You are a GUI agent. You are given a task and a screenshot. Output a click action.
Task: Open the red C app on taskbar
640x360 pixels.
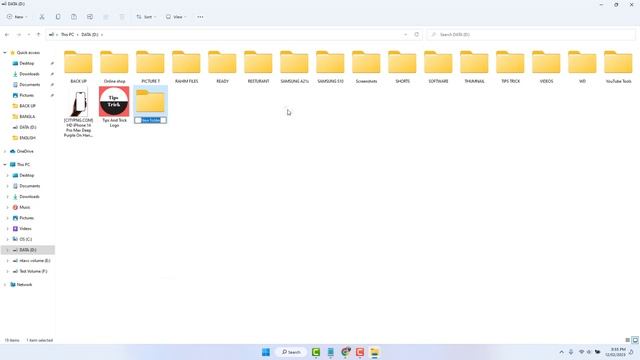pos(360,352)
